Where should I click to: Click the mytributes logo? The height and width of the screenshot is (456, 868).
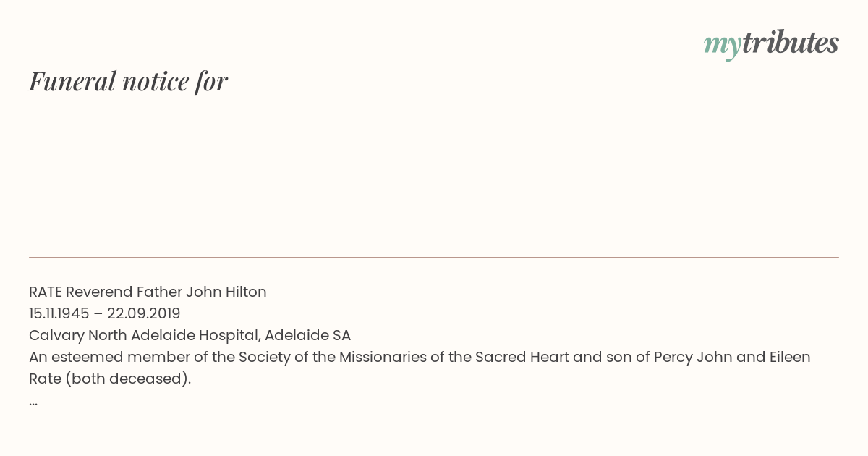pyautogui.click(x=771, y=44)
